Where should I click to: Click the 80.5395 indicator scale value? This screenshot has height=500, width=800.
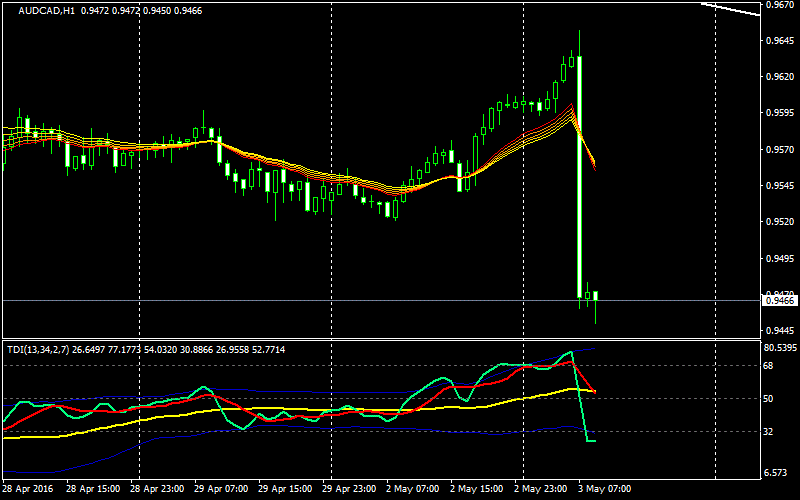coord(780,348)
